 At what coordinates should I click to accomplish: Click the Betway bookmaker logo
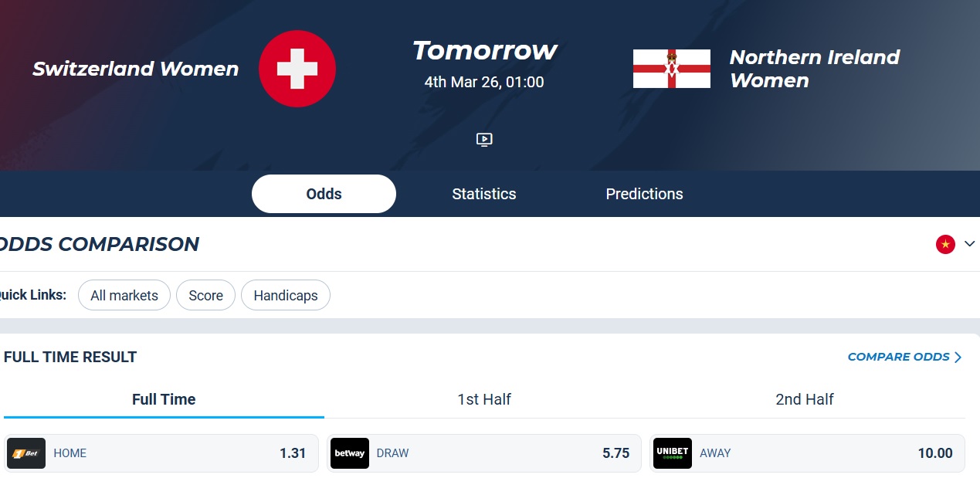click(349, 453)
